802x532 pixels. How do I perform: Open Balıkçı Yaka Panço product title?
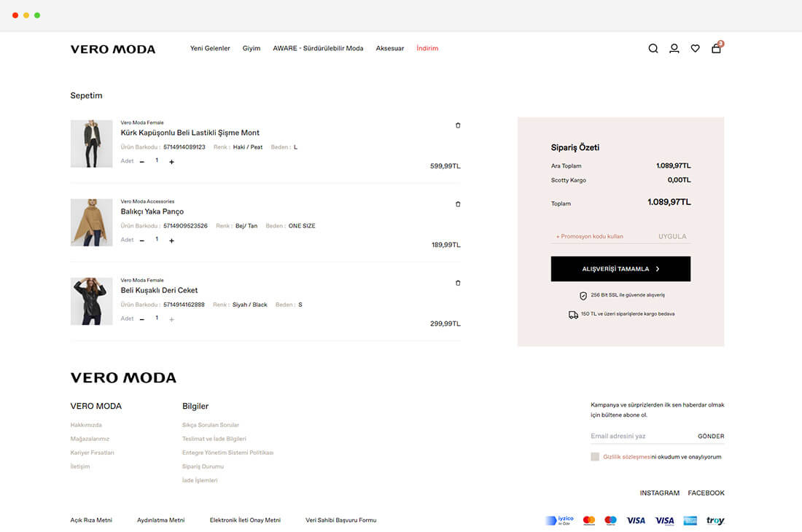152,211
